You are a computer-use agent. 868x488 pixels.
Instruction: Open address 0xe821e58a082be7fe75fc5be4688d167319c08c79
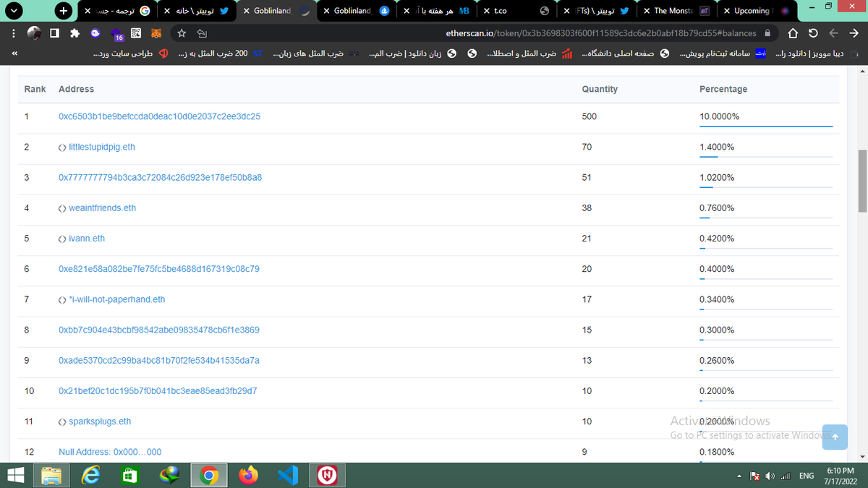pyautogui.click(x=159, y=268)
